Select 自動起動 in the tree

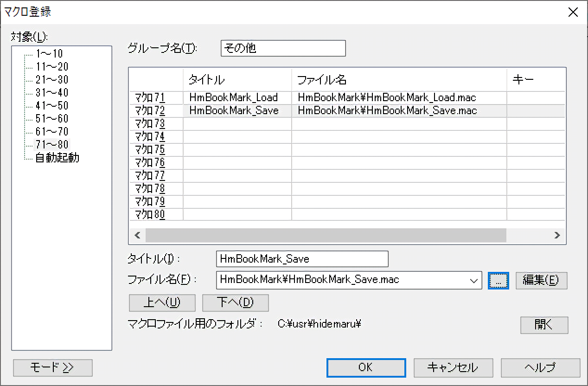click(x=57, y=158)
